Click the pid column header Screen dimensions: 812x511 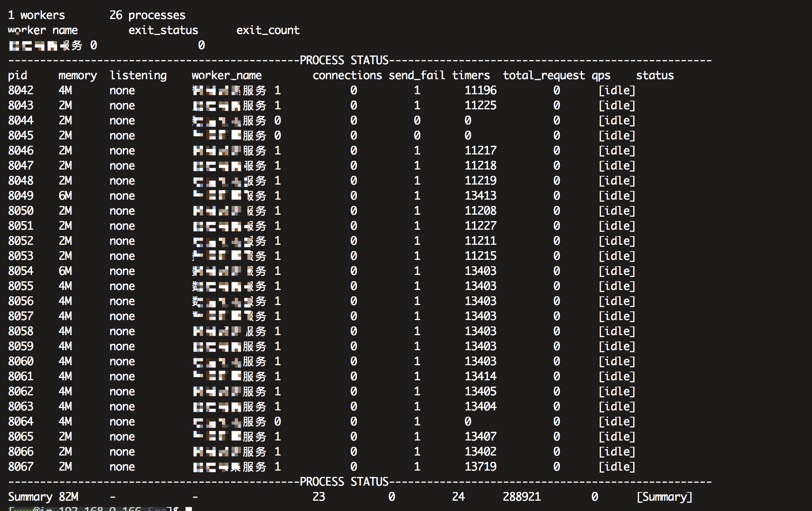pos(18,75)
